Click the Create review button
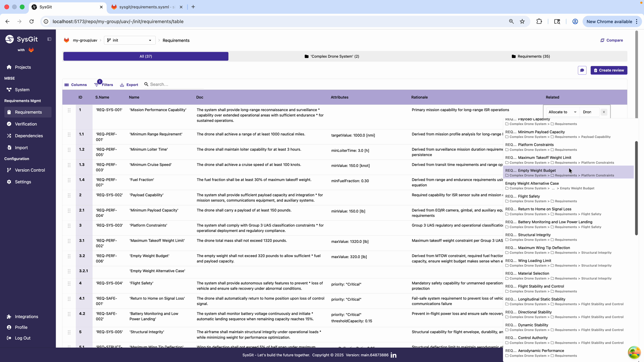The width and height of the screenshot is (644, 362). pyautogui.click(x=609, y=70)
